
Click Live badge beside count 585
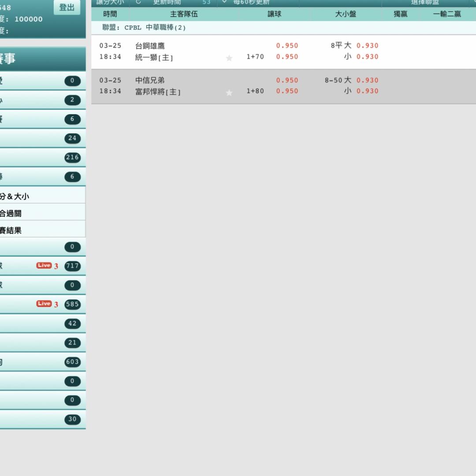click(44, 304)
